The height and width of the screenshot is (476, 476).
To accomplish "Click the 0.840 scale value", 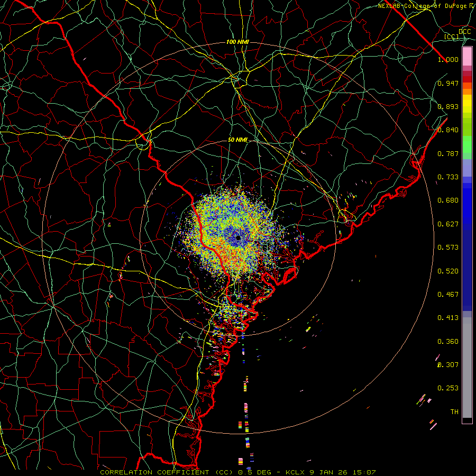I will 448,130.
